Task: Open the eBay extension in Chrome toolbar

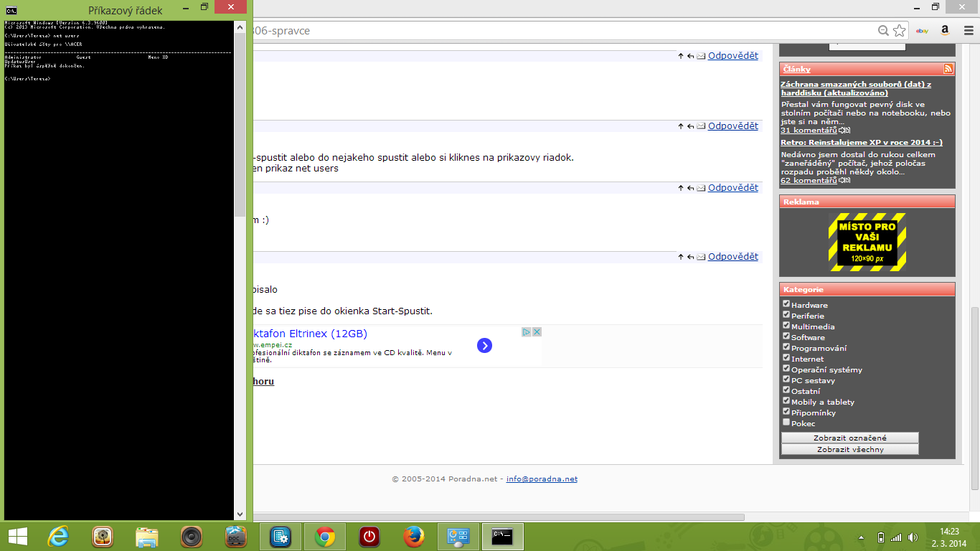Action: click(x=923, y=31)
